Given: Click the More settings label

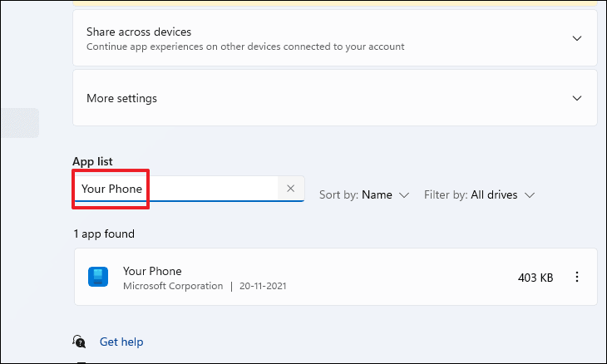Looking at the screenshot, I should click(x=121, y=98).
